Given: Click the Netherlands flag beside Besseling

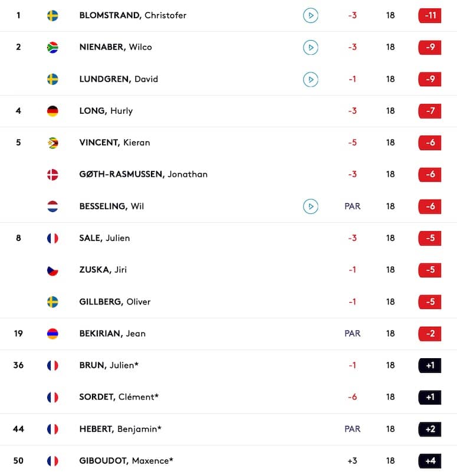Looking at the screenshot, I should click(52, 206).
